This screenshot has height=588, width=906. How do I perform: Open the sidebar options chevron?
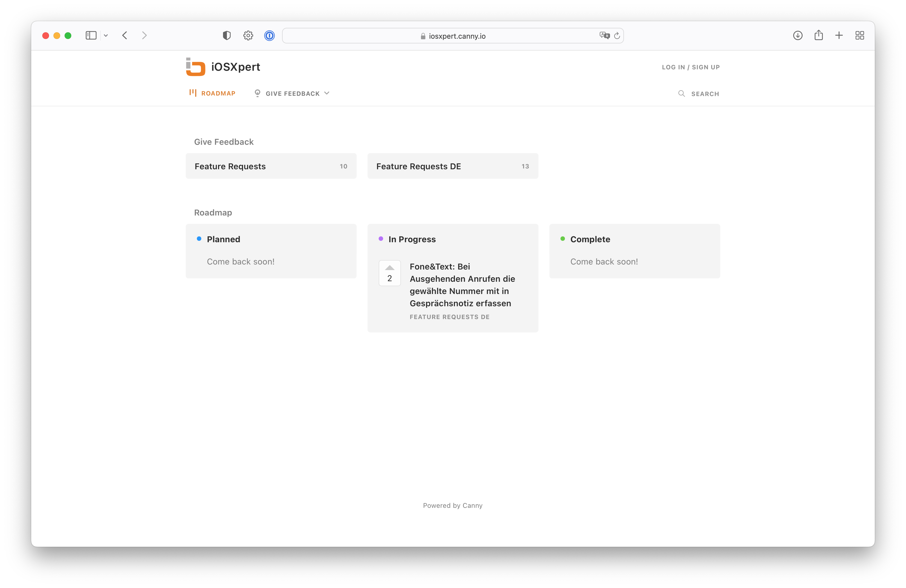[106, 35]
